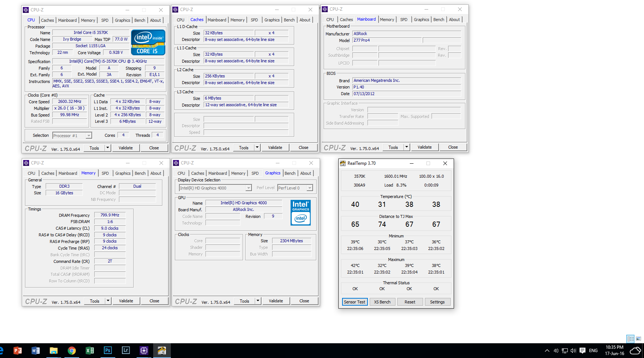The height and width of the screenshot is (358, 644).
Task: Open PowerPoint from the taskbar
Action: coord(17,350)
